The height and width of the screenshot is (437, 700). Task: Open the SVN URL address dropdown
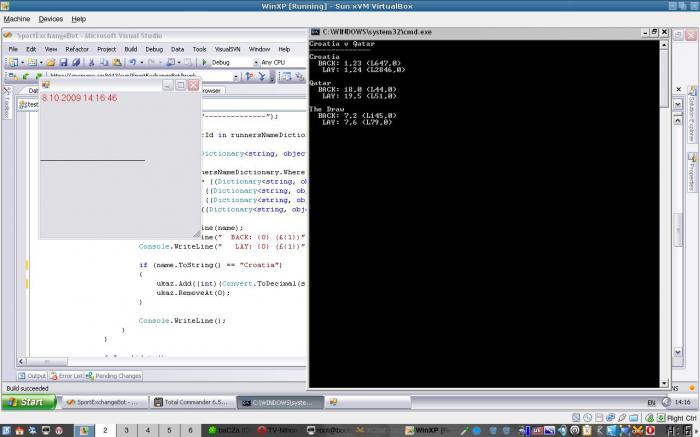pos(236,77)
